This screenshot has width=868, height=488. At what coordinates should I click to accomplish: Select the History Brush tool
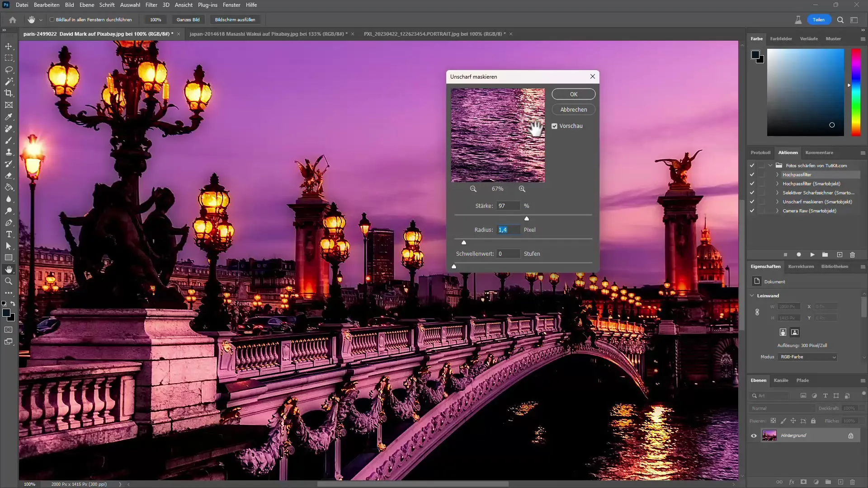(9, 164)
